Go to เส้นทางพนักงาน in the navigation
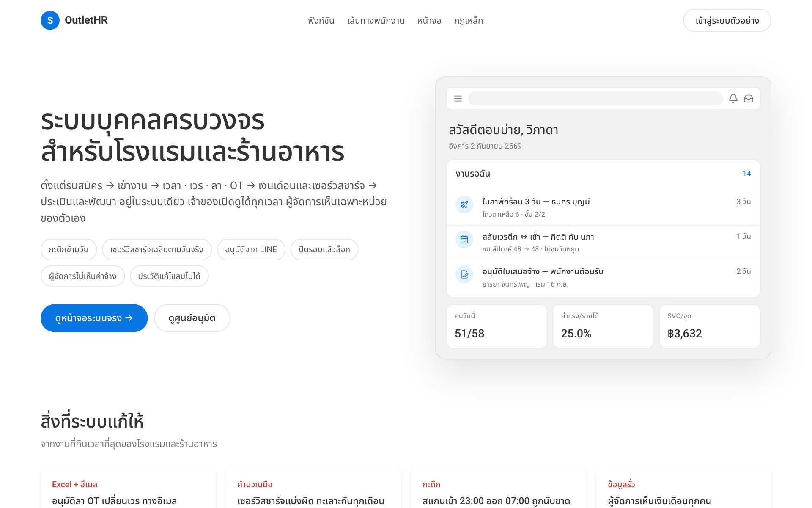Viewport: 812px width, 508px height. click(x=376, y=21)
